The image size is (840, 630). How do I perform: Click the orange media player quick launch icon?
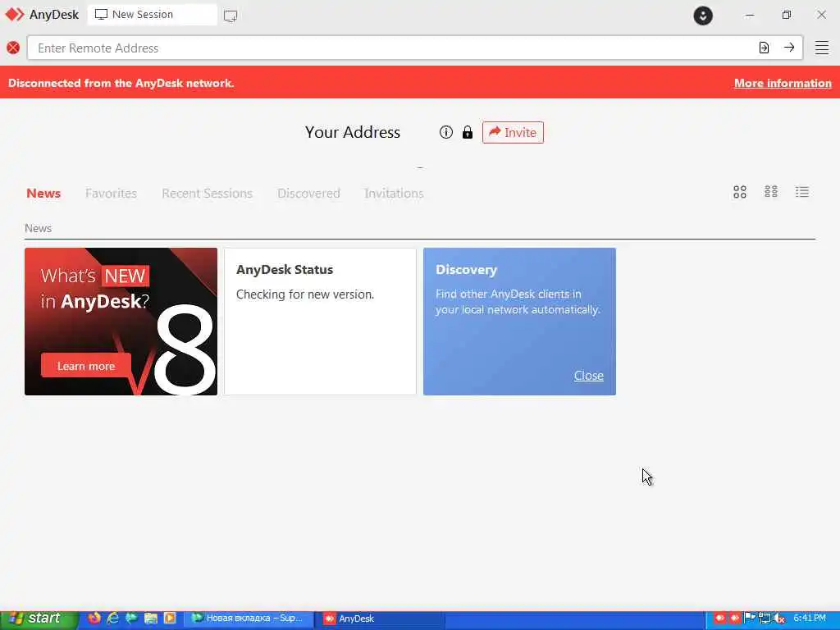pos(170,619)
